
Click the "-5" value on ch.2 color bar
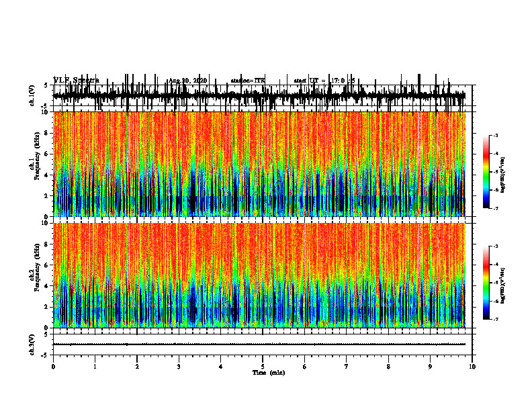coord(495,283)
